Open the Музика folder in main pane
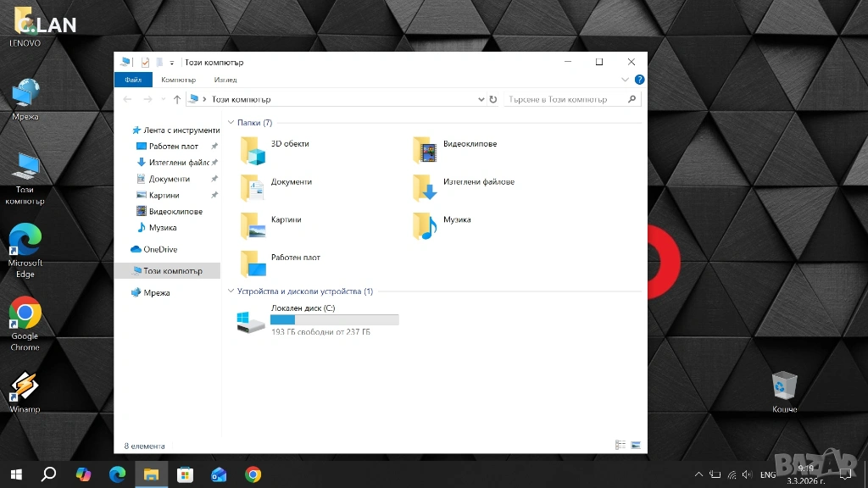This screenshot has width=868, height=488. [425, 225]
